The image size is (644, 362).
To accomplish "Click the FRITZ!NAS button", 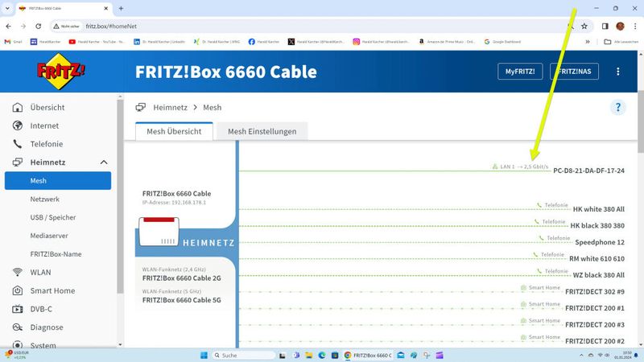I will (574, 72).
